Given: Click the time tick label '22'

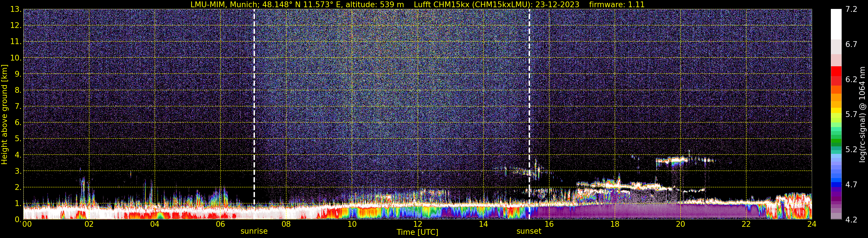Looking at the screenshot, I should click(746, 224).
